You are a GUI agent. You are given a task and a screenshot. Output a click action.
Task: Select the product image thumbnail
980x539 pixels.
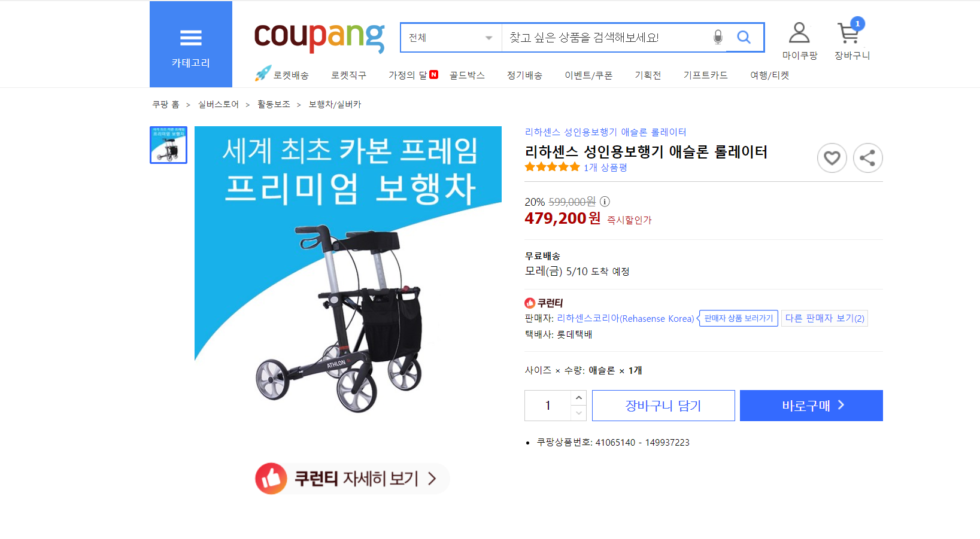[x=168, y=145]
